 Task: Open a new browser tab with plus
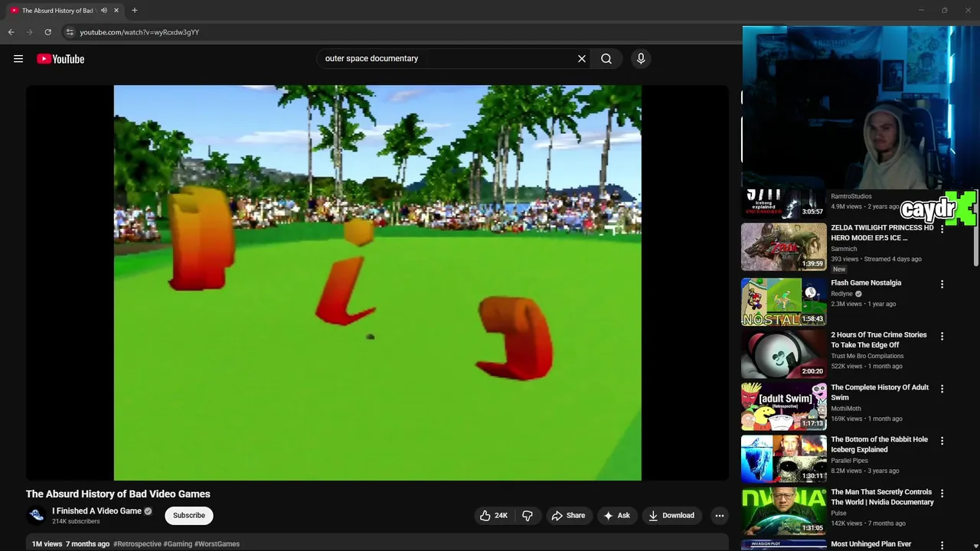[x=135, y=10]
